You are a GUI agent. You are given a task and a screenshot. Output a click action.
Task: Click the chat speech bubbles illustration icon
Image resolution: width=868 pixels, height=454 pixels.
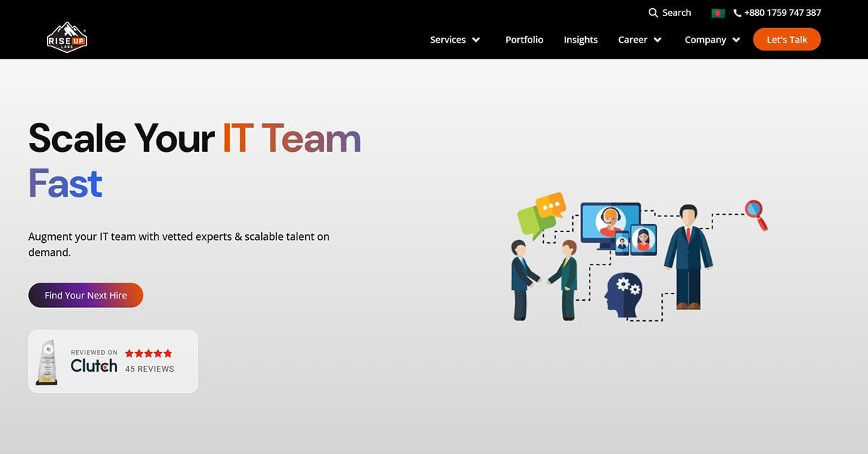click(x=542, y=215)
